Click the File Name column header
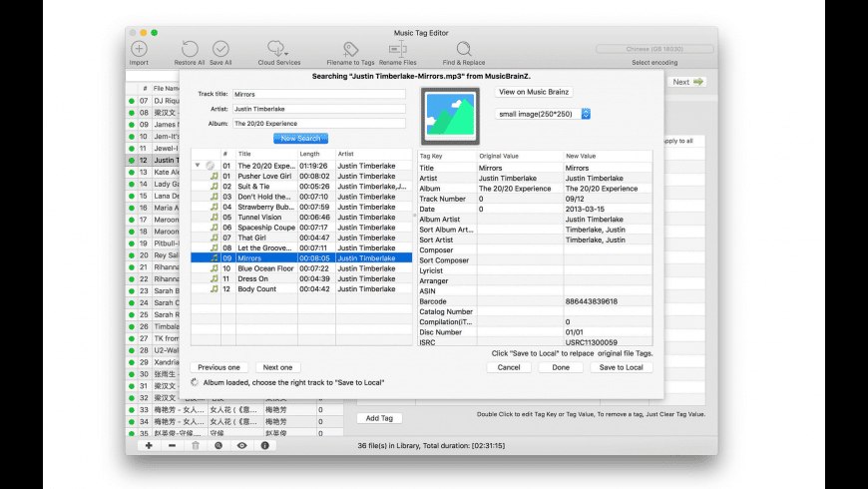This screenshot has height=489, width=868. [166, 88]
